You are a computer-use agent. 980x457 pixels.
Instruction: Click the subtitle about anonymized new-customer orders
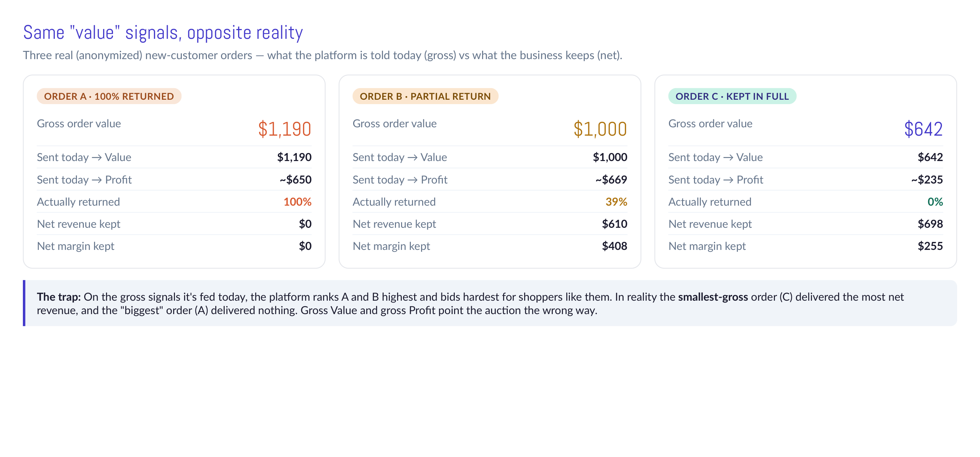click(323, 55)
